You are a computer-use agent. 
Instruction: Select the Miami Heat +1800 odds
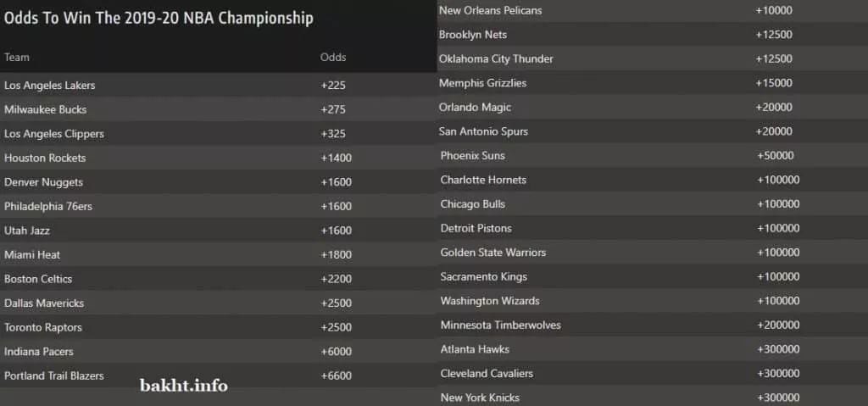[336, 254]
